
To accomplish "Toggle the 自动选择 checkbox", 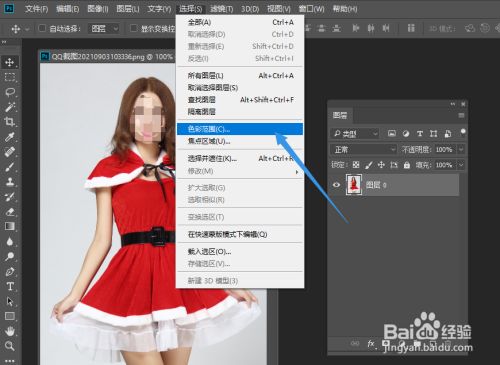I will [x=42, y=28].
